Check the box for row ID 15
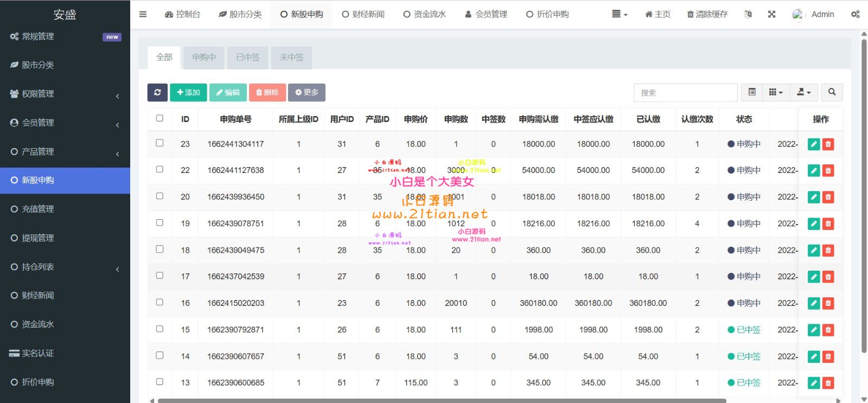This screenshot has height=403, width=868. pyautogui.click(x=159, y=328)
